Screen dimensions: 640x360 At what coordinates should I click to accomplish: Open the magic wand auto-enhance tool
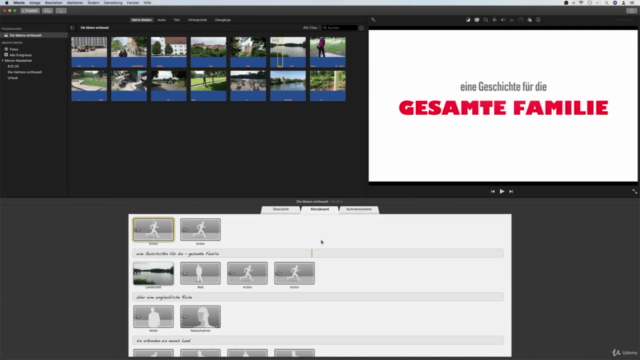point(373,20)
